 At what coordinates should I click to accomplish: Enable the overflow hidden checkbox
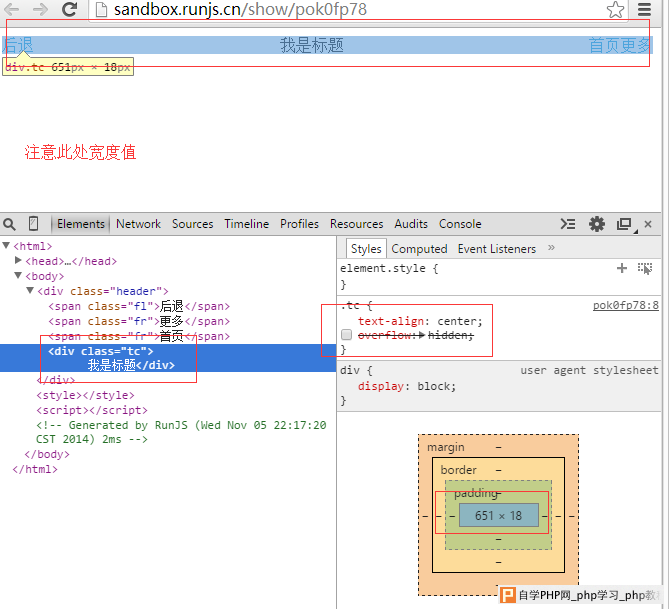click(346, 335)
